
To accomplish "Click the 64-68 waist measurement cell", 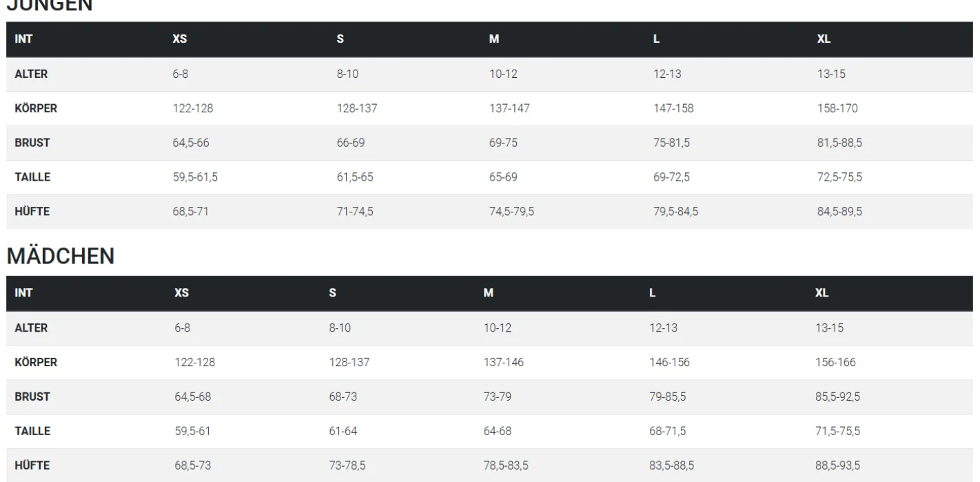I will coord(498,431).
